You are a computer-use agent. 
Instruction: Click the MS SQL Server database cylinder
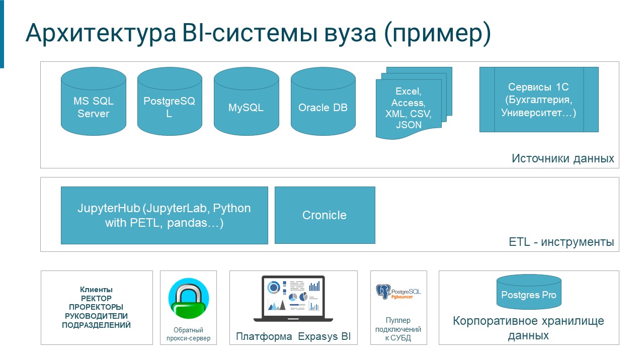(93, 108)
